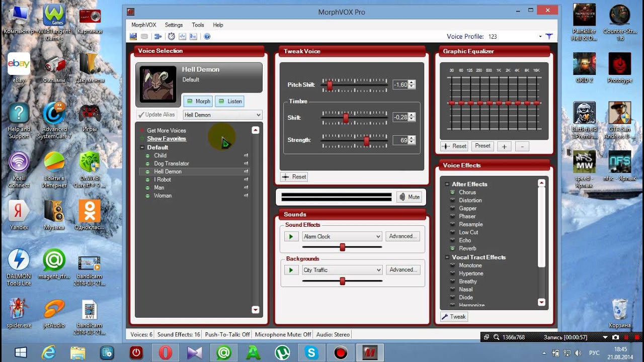The width and height of the screenshot is (644, 362).
Task: Click the blue plug-in icon in toolbar
Action: point(157,36)
